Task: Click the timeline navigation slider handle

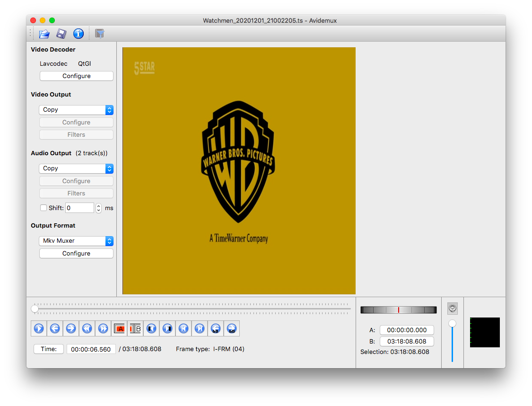Action: 35,309
